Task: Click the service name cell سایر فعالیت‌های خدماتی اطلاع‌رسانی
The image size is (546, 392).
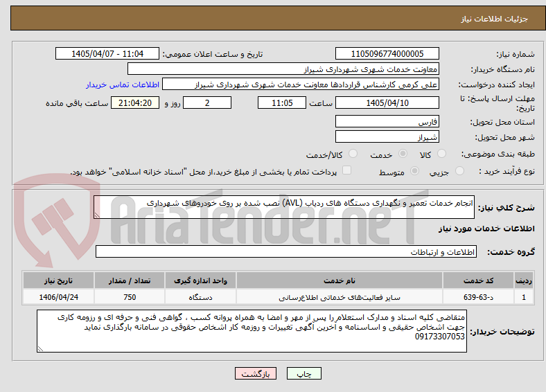Action: point(340,297)
